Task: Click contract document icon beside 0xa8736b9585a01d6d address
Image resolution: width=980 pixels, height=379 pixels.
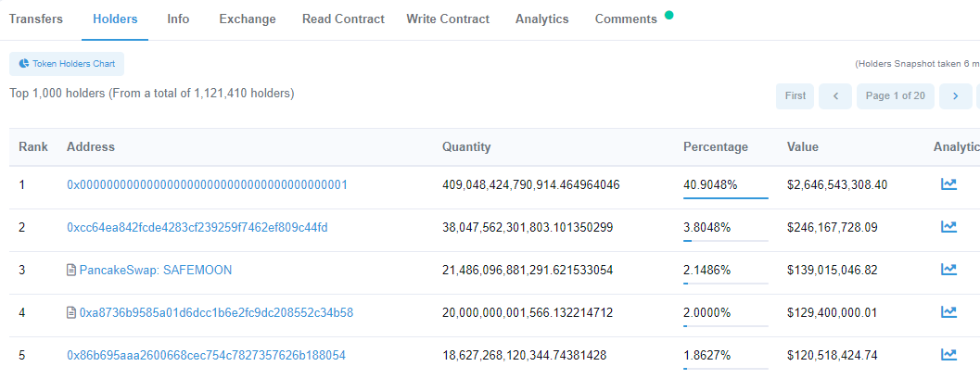Action: [71, 313]
